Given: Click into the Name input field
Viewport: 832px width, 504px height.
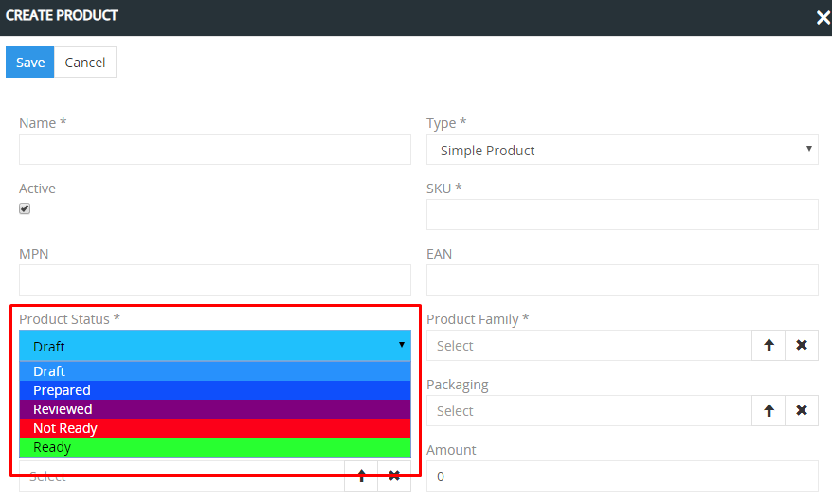Looking at the screenshot, I should [x=215, y=150].
